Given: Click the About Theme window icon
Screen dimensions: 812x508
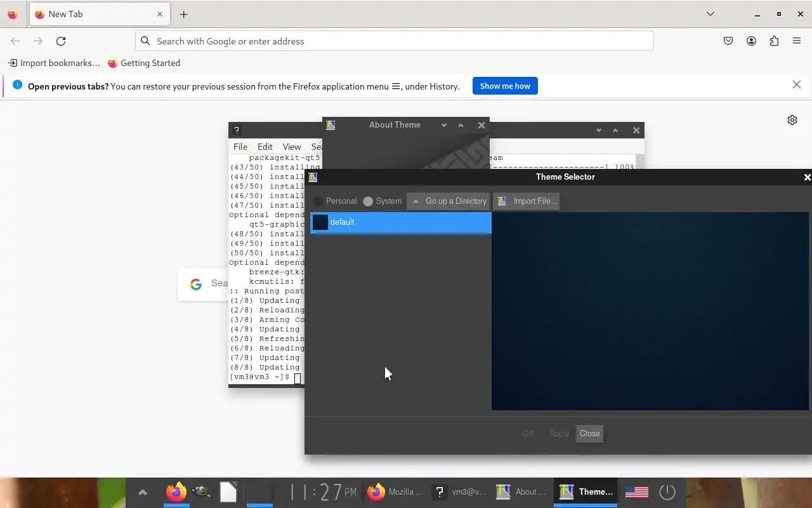Looking at the screenshot, I should coord(331,125).
